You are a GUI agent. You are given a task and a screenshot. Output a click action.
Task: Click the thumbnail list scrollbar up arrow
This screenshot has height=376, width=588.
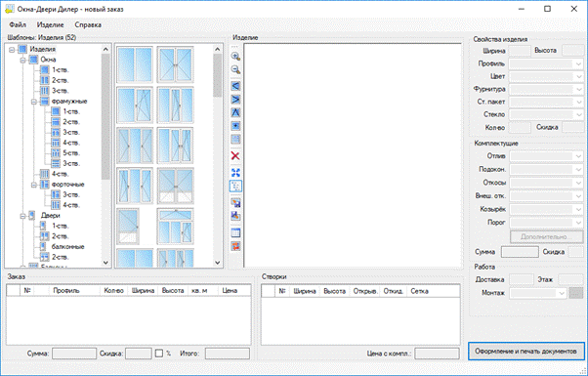(x=218, y=49)
